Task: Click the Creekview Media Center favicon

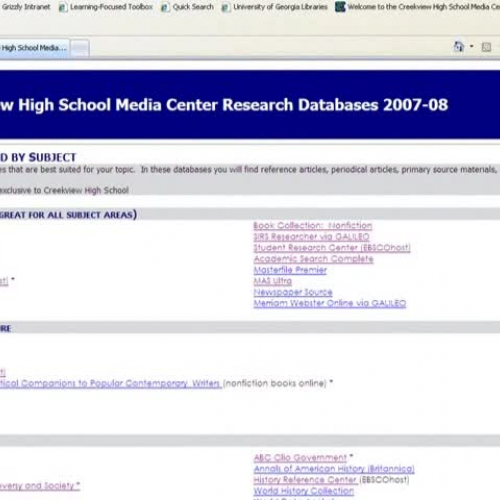Action: (x=340, y=7)
